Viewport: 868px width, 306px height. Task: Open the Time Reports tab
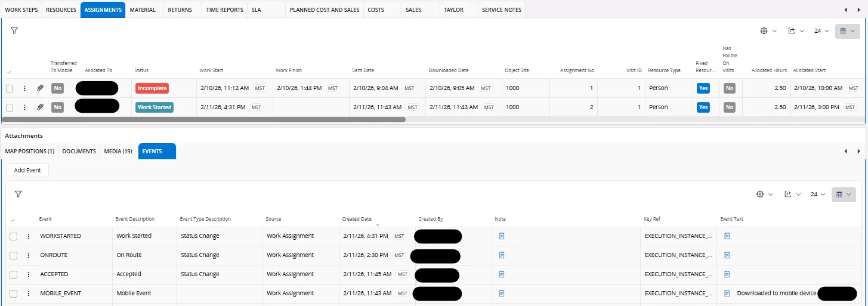tap(224, 10)
